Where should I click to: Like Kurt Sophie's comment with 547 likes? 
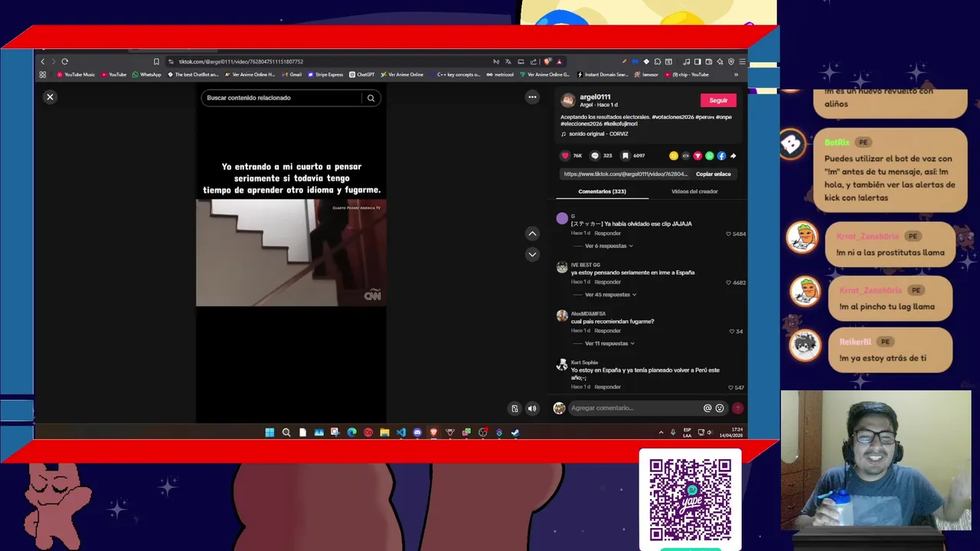[x=730, y=388]
